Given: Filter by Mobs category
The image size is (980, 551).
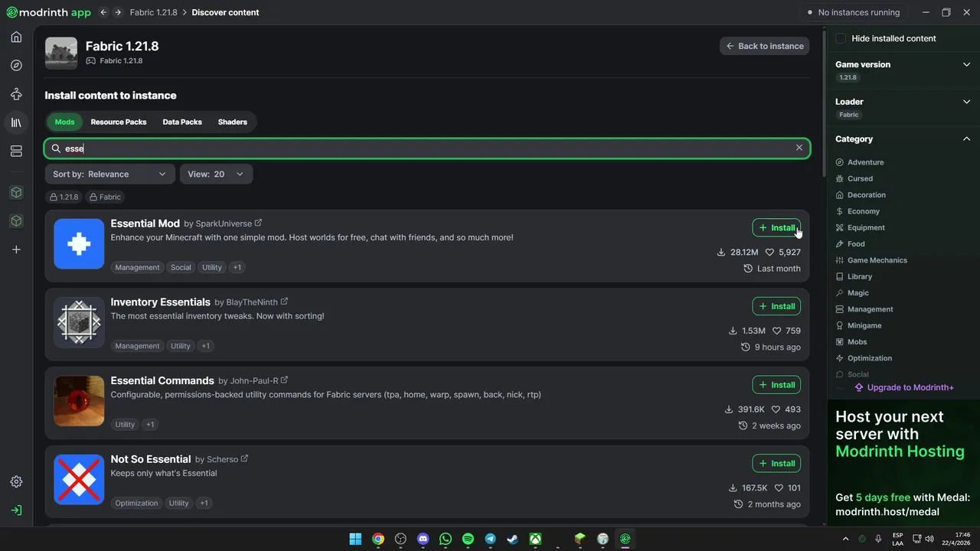Looking at the screenshot, I should pos(851,342).
